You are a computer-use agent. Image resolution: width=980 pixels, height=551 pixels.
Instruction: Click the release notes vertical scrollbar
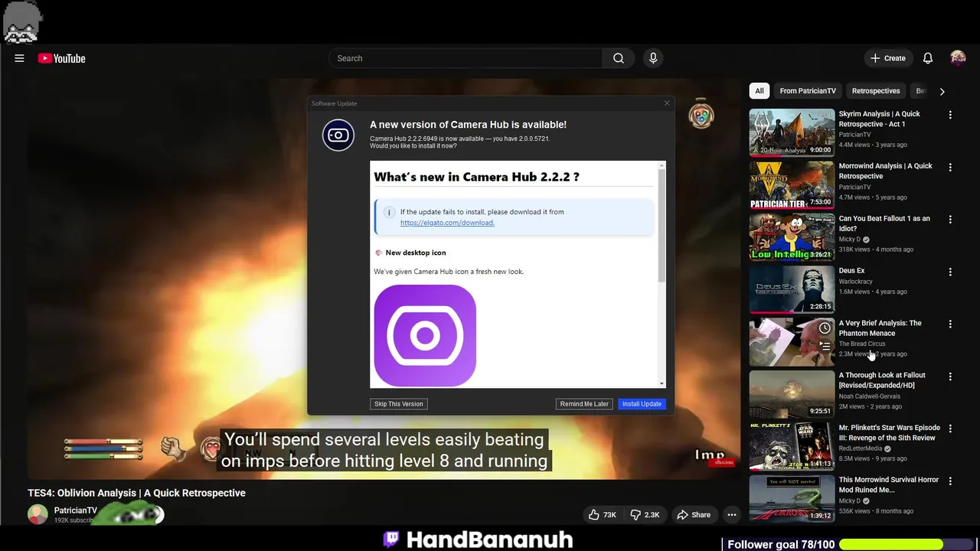click(662, 226)
